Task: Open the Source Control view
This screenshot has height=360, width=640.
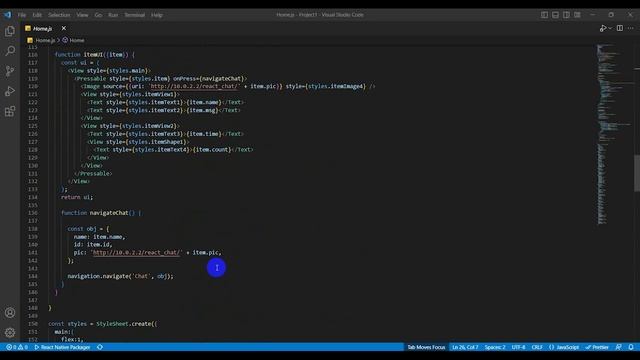Action: pyautogui.click(x=10, y=71)
